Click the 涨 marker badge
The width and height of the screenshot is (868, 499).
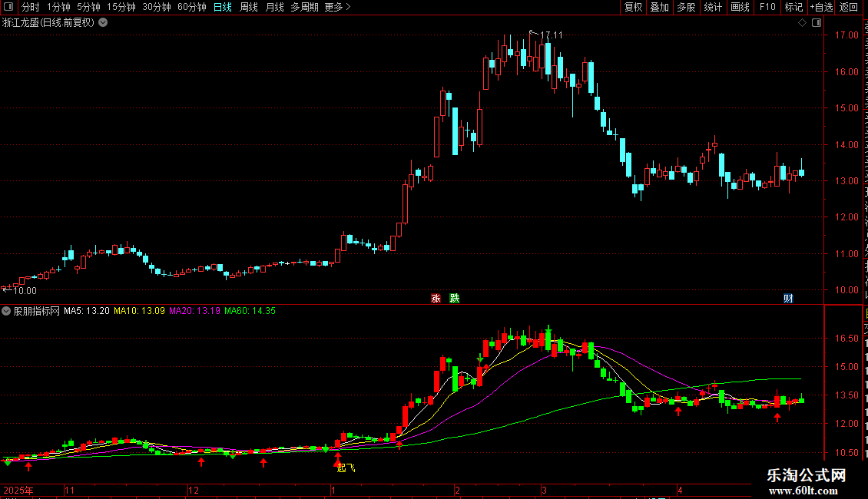click(x=436, y=298)
